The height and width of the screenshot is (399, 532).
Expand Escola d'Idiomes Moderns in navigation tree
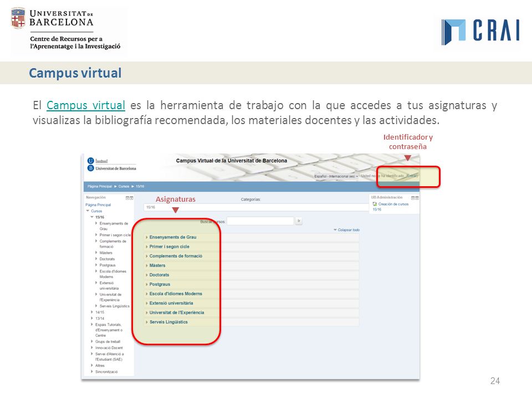96,272
